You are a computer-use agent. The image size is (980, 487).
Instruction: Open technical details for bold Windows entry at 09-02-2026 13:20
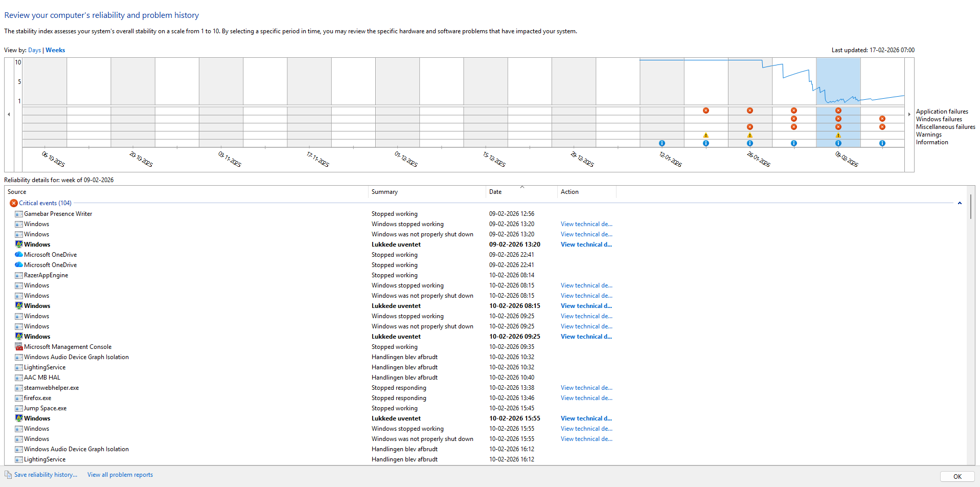tap(586, 245)
